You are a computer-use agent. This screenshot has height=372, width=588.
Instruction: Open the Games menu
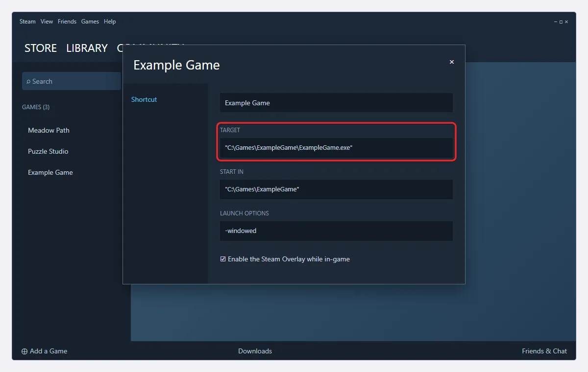(x=90, y=22)
